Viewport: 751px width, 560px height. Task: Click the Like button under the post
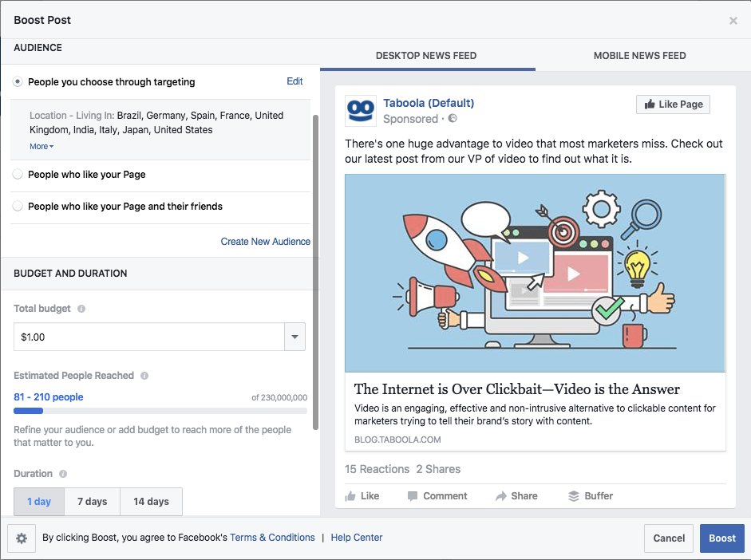coord(362,496)
